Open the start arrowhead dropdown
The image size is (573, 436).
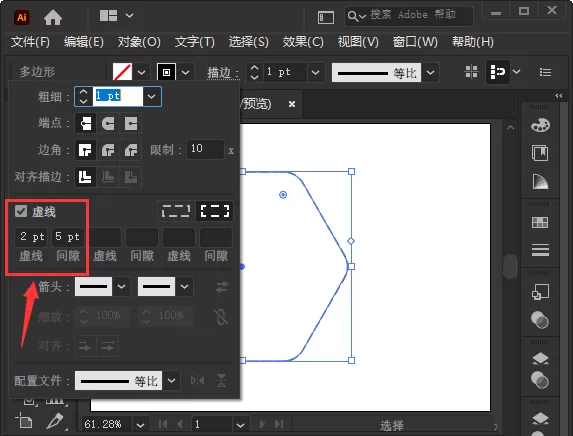(x=122, y=287)
